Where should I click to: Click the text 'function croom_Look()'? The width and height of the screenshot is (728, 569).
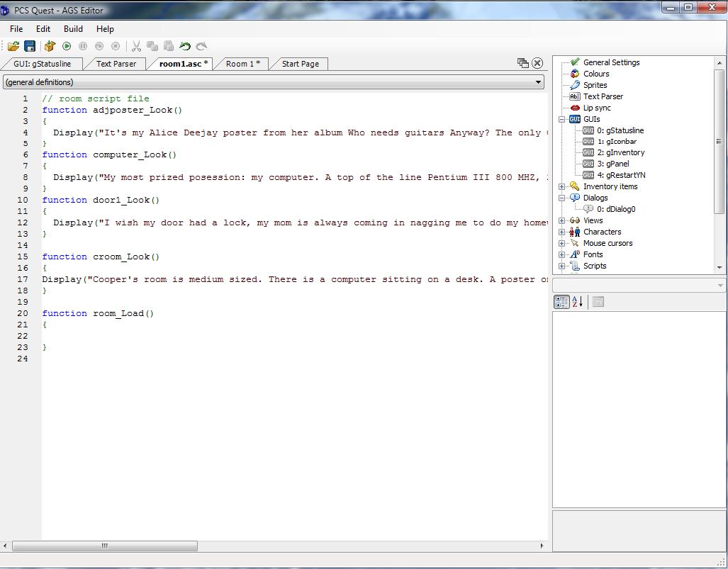pos(101,257)
